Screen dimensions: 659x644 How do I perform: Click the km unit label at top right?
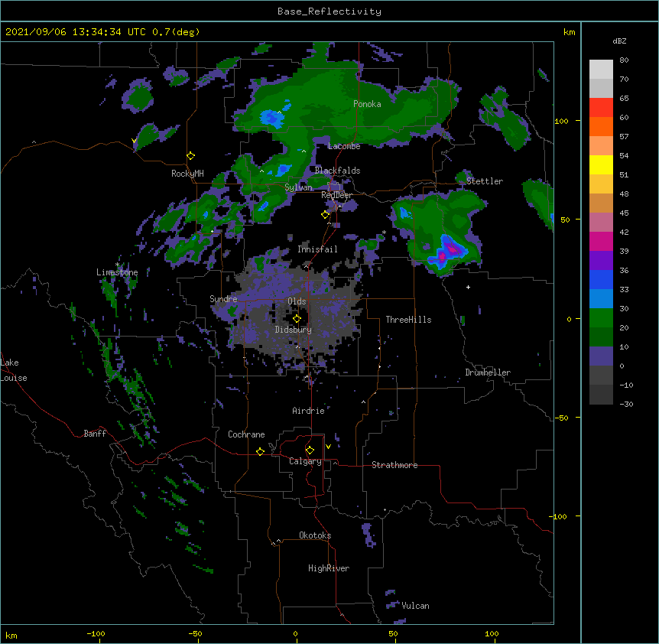point(569,32)
